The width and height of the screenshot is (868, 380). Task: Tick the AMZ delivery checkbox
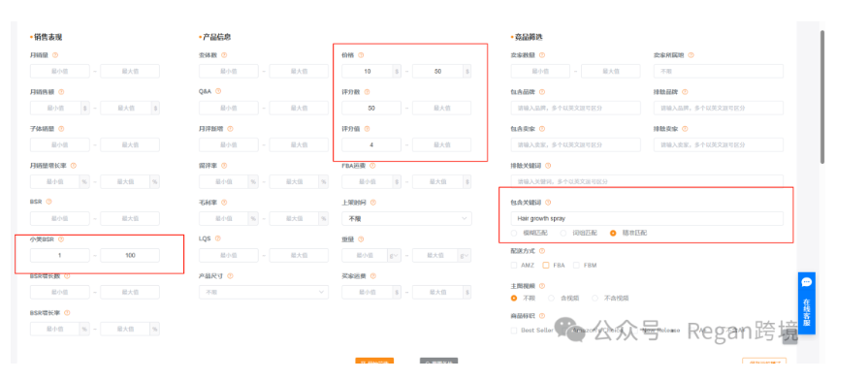click(514, 265)
